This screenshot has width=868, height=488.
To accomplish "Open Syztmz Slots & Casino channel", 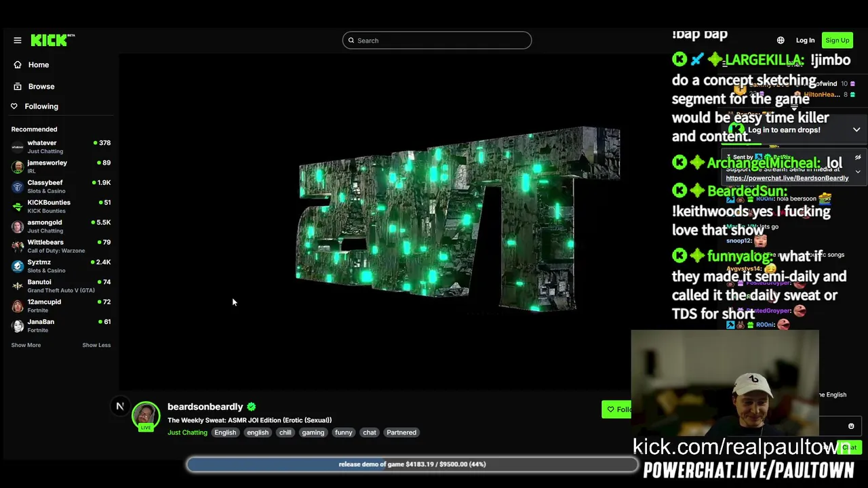I will (x=61, y=266).
